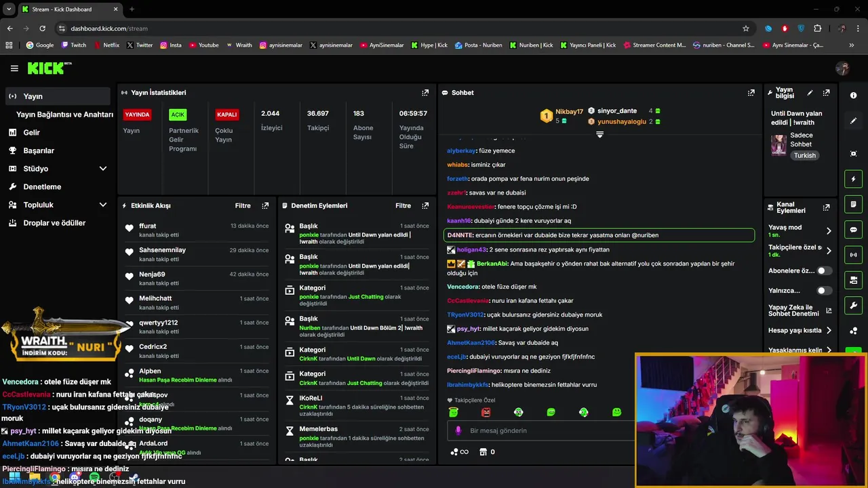
Task: Click the screen capture icon in the right rail
Action: pos(853,154)
